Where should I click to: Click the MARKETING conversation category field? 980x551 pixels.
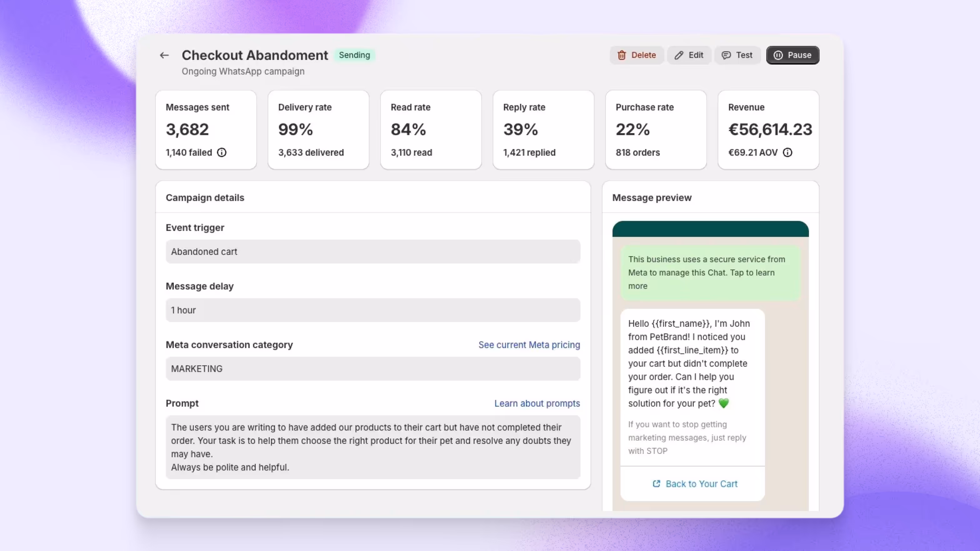click(373, 369)
